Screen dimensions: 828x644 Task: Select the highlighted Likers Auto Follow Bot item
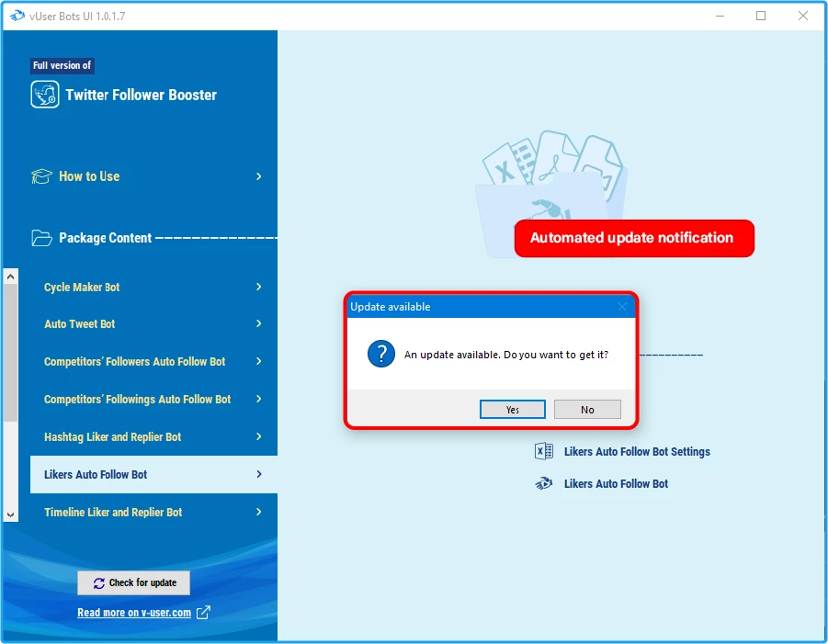click(x=153, y=474)
